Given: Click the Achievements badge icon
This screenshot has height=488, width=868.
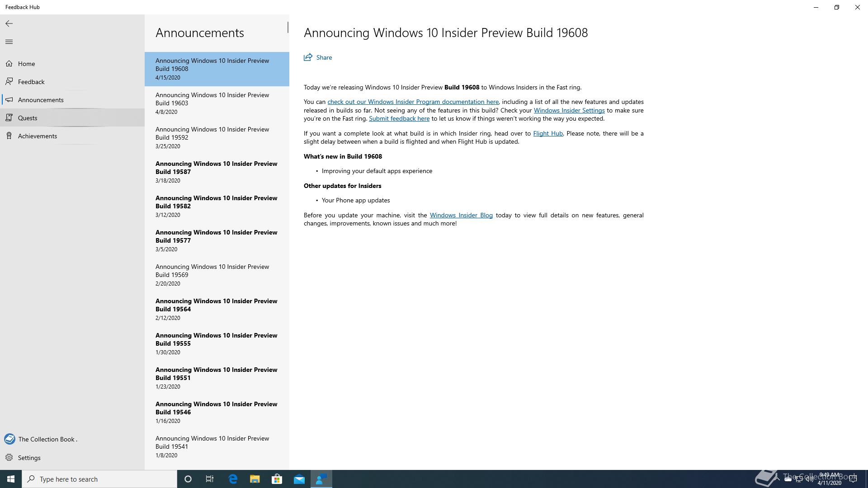Looking at the screenshot, I should pos(9,136).
